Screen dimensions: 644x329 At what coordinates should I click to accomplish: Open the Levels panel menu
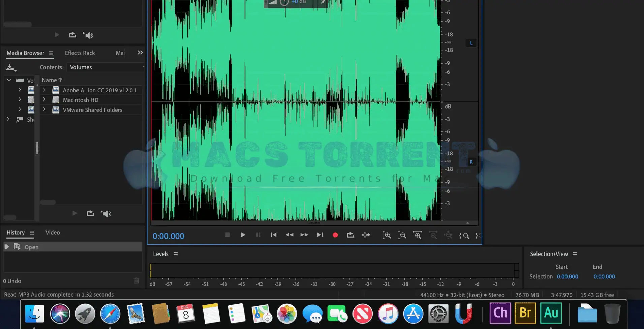[176, 254]
